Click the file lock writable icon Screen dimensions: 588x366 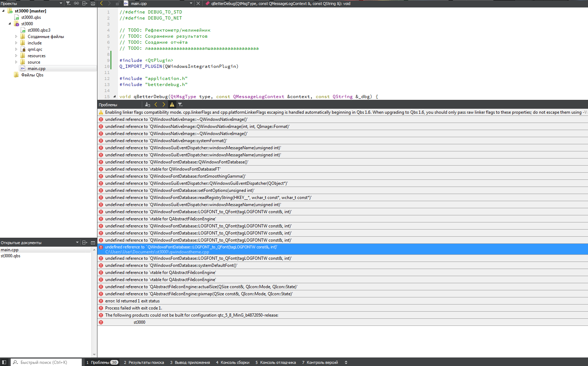point(117,4)
